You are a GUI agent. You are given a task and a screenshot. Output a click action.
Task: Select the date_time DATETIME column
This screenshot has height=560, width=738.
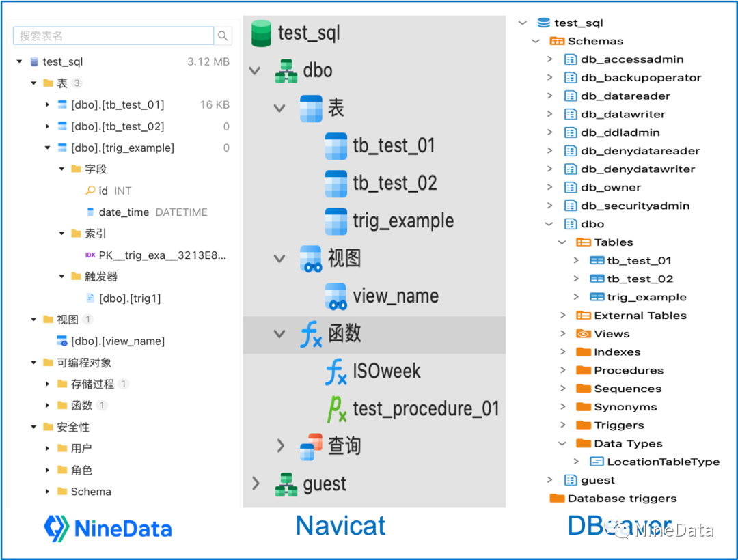pyautogui.click(x=153, y=212)
